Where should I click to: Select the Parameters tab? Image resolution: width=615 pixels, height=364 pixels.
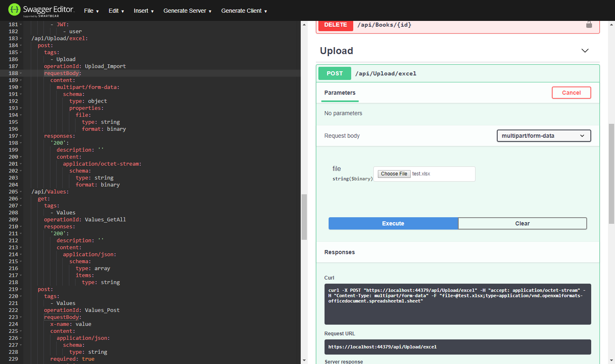(x=340, y=93)
